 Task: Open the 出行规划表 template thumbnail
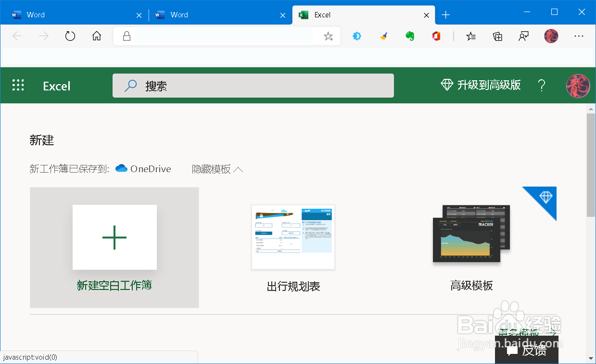293,237
